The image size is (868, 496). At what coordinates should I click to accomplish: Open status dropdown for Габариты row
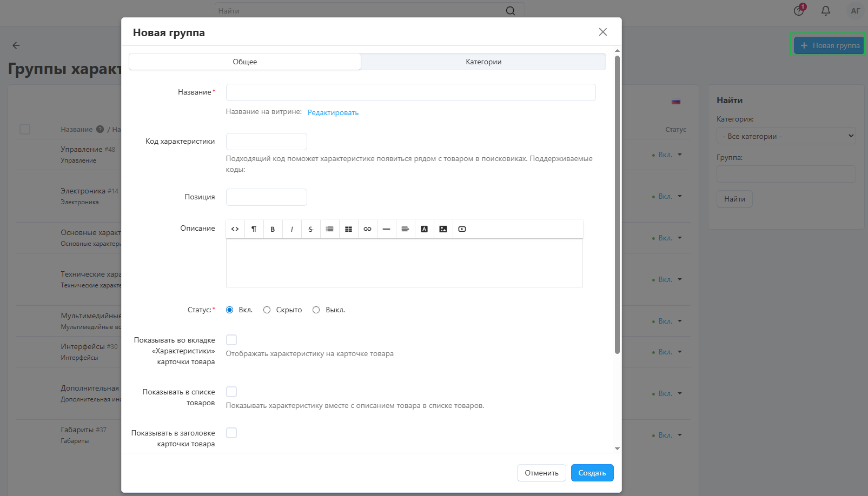[668, 435]
